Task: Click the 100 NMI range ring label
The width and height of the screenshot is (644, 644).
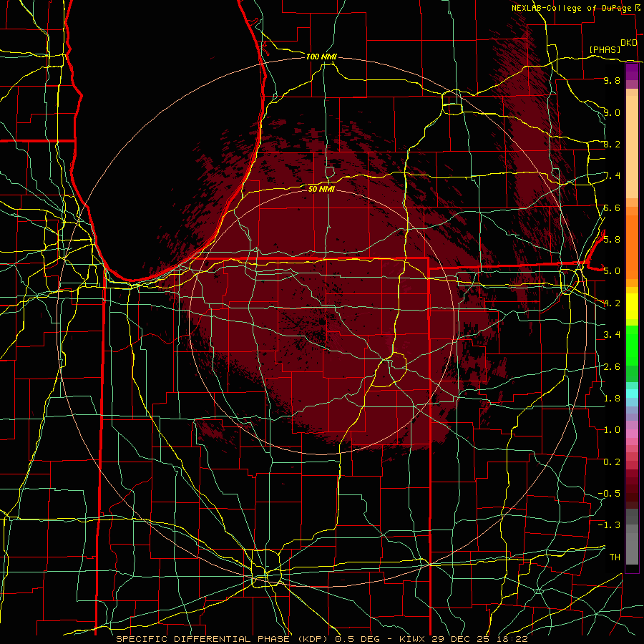Action: point(321,57)
